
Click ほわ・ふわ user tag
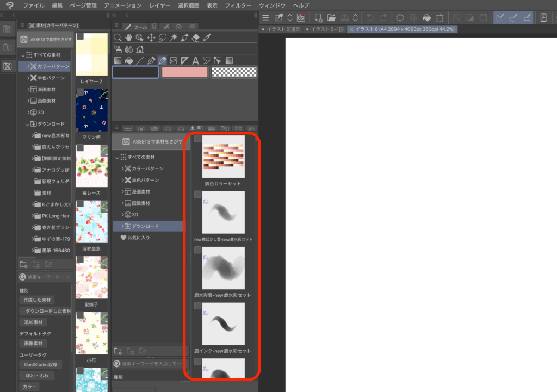pos(36,376)
